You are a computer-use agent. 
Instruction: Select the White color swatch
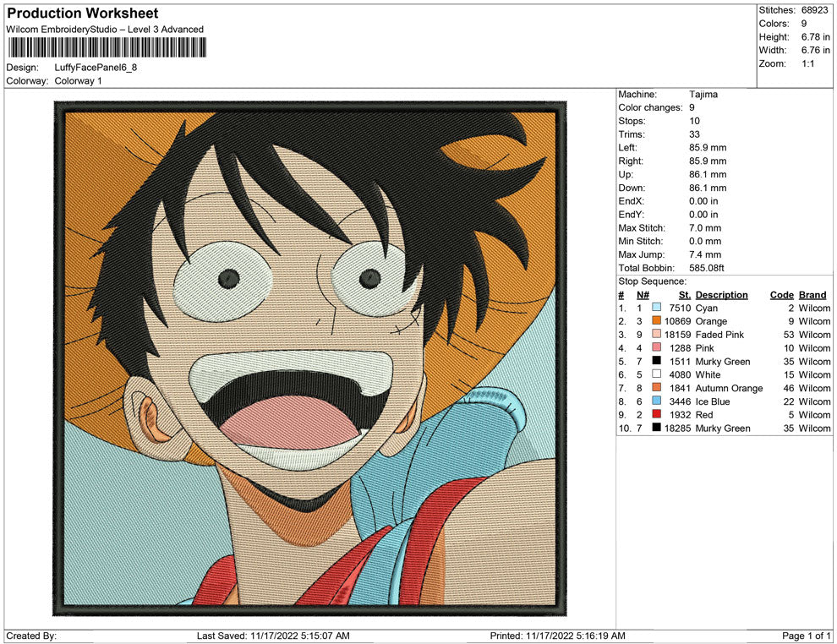[657, 374]
